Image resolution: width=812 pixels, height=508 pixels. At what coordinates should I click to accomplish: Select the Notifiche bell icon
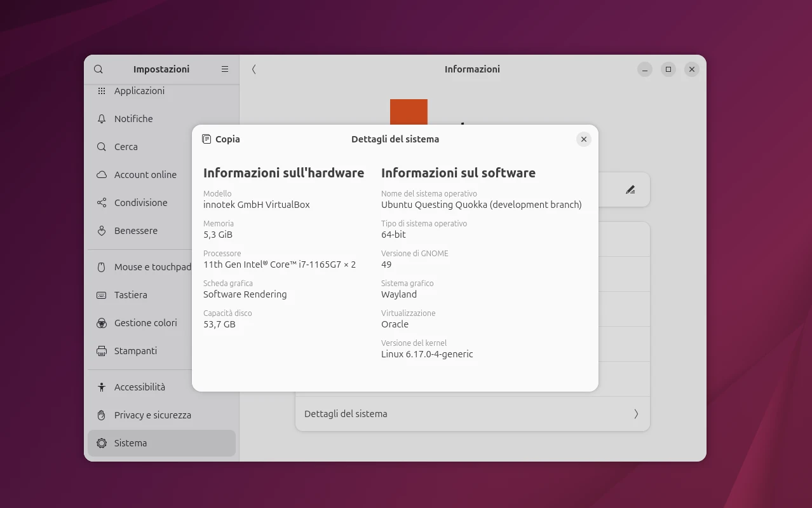pyautogui.click(x=101, y=119)
